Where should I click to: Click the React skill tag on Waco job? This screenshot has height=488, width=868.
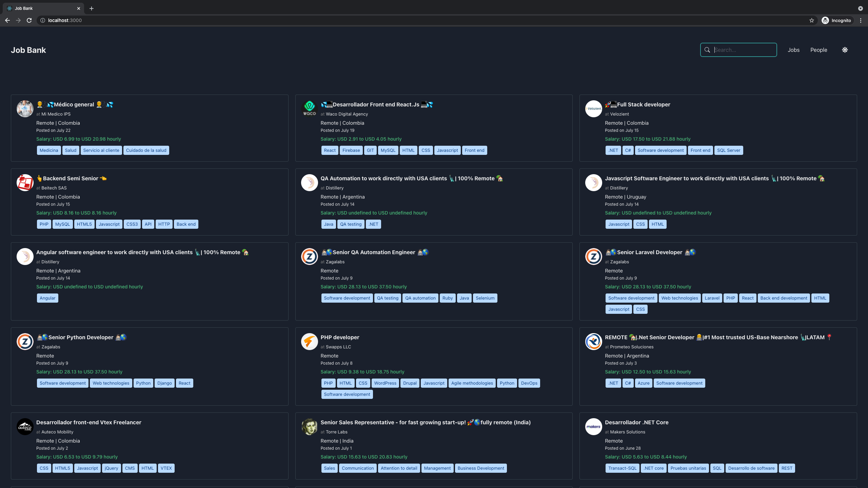click(x=329, y=150)
